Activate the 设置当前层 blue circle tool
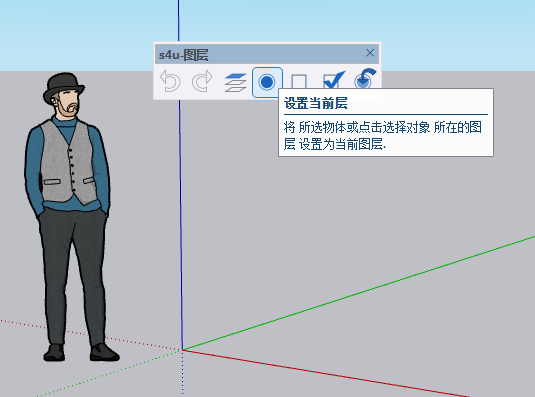535x397 pixels. [267, 82]
